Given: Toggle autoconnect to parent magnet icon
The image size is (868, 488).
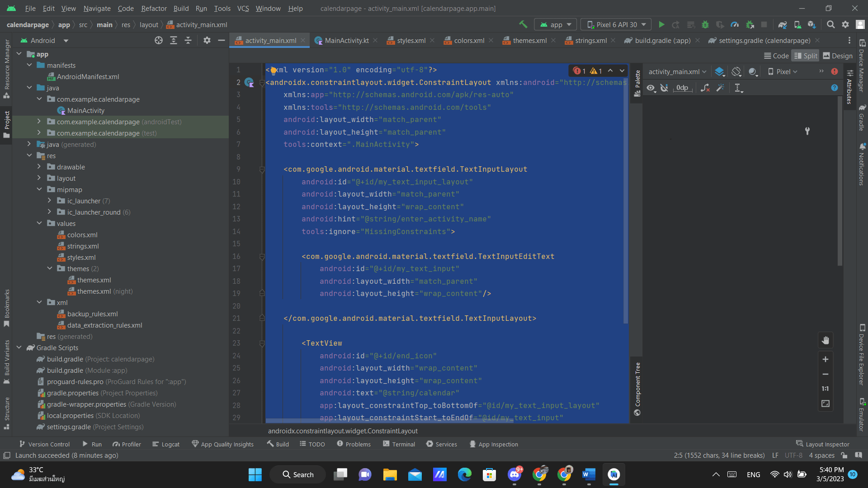Looking at the screenshot, I should pos(664,88).
